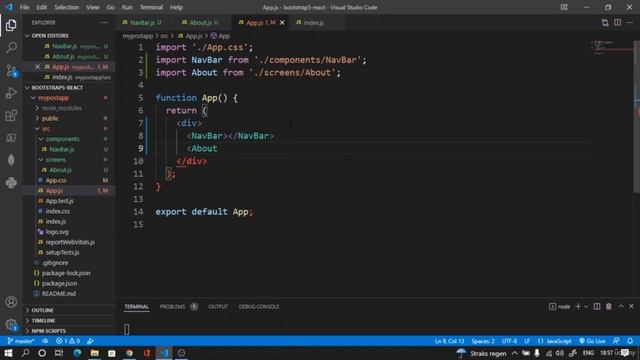Open notifications bell in status bar

[x=630, y=341]
